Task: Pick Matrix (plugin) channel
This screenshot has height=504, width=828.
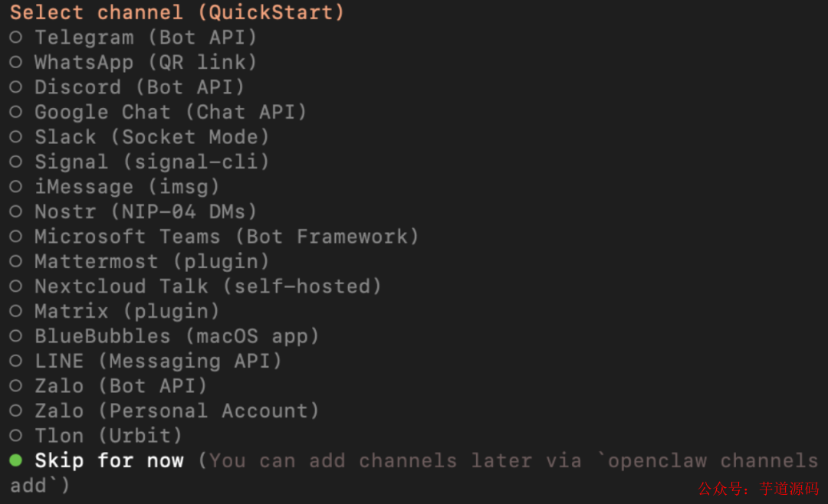Action: (16, 311)
